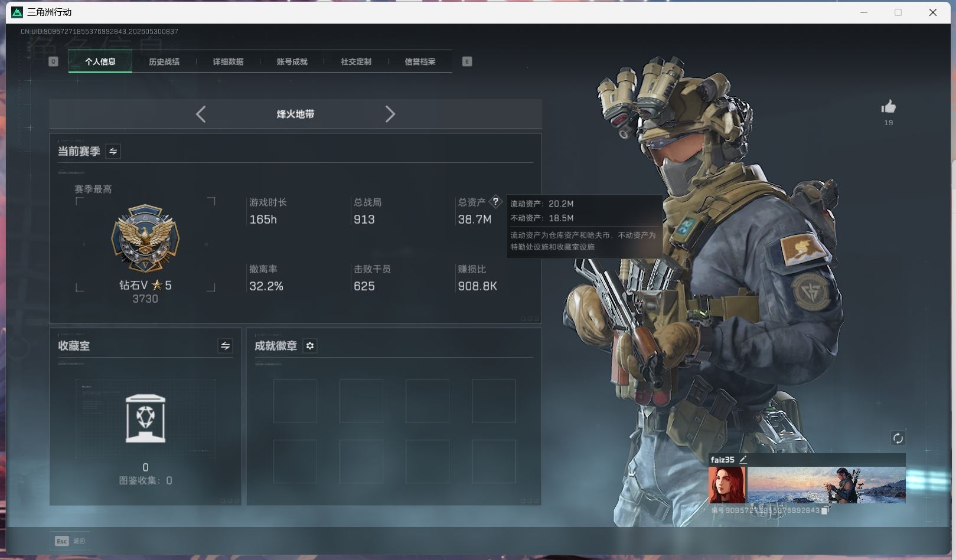This screenshot has height=560, width=956.
Task: Go to previous mode with left chevron
Action: tap(201, 114)
